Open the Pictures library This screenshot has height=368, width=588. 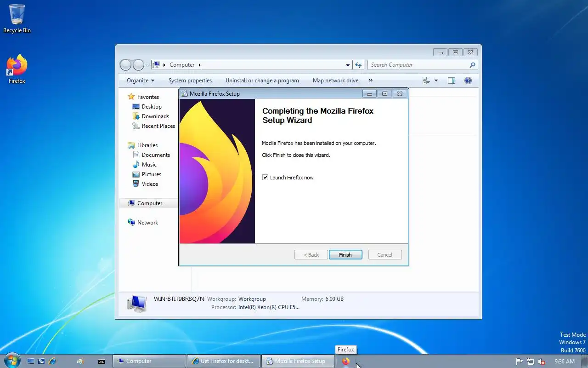point(152,174)
